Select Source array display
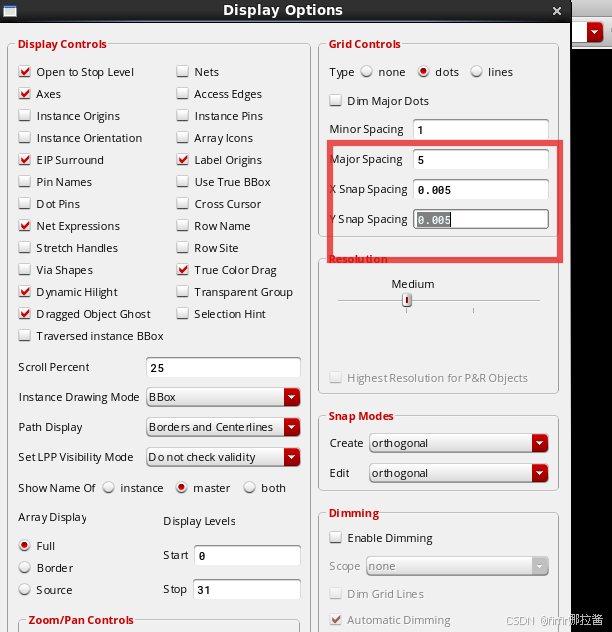612x632 pixels. point(25,590)
